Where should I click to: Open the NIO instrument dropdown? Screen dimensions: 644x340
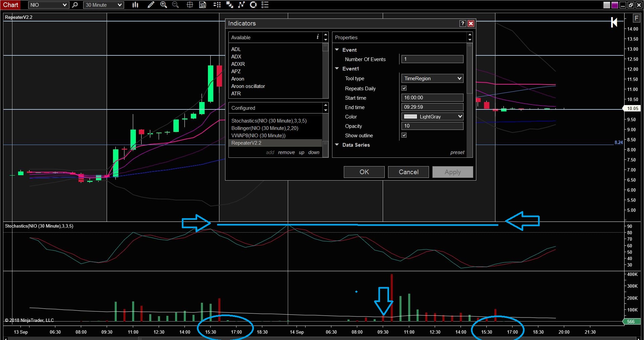(48, 5)
